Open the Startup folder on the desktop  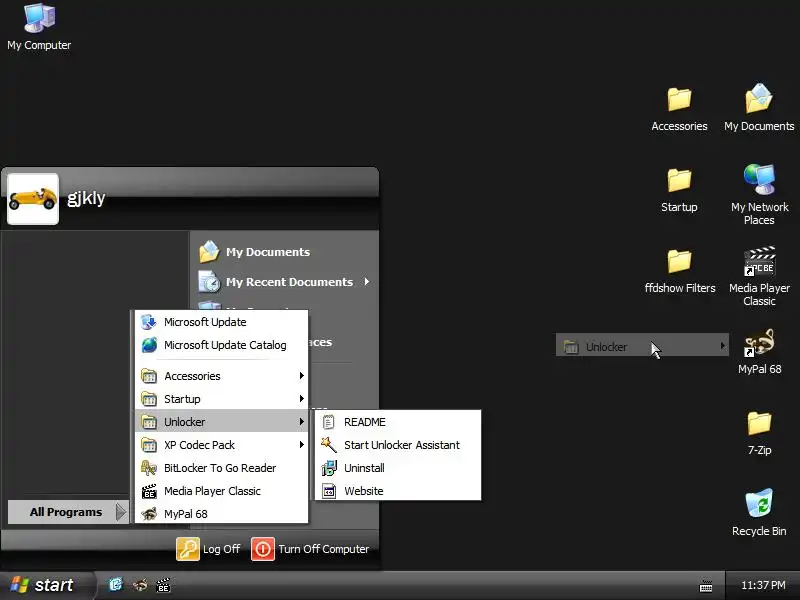[679, 190]
